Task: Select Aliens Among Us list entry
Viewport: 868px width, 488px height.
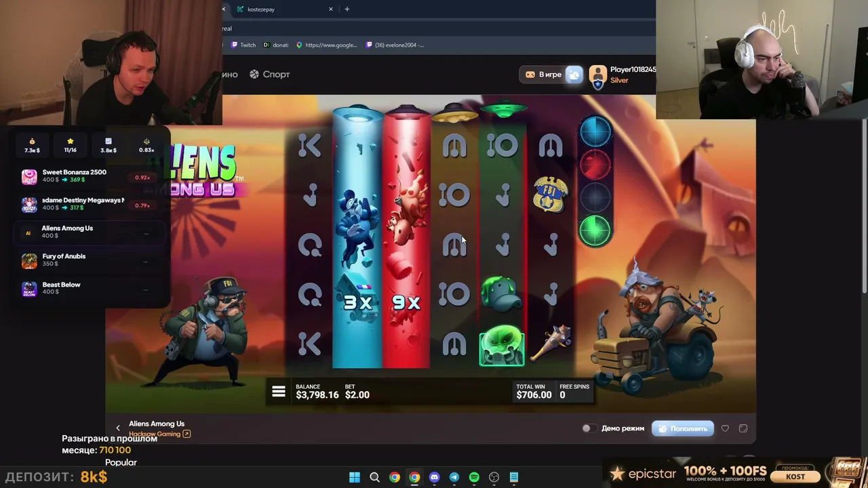Action: click(x=88, y=232)
